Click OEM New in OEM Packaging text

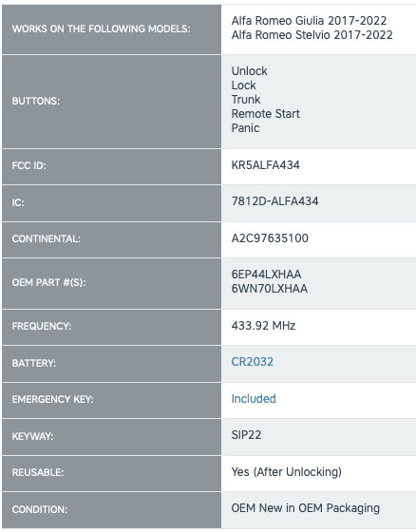click(306, 508)
